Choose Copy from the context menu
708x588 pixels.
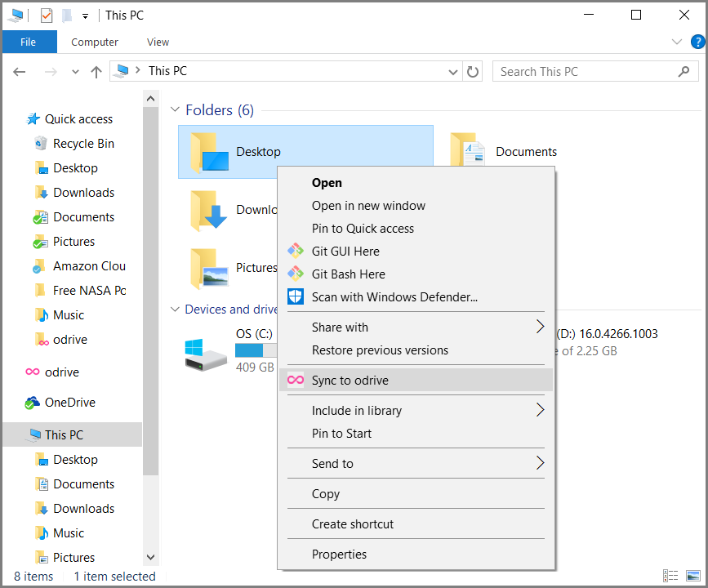coord(416,494)
